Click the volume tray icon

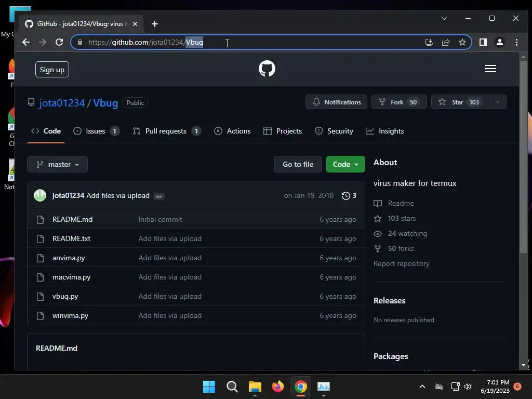point(468,387)
